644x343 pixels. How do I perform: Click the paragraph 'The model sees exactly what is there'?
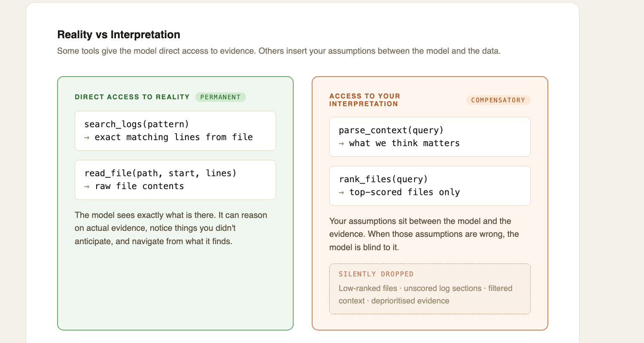tap(171, 228)
